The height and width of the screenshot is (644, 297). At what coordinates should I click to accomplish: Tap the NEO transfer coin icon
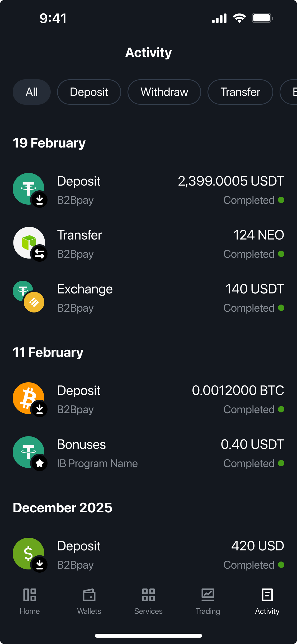(x=29, y=243)
